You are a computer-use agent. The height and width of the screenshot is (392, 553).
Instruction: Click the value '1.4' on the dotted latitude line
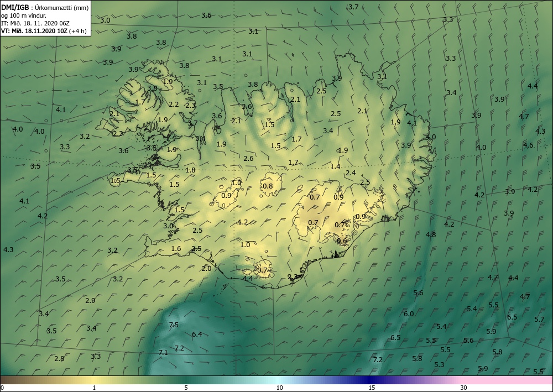coord(335,166)
